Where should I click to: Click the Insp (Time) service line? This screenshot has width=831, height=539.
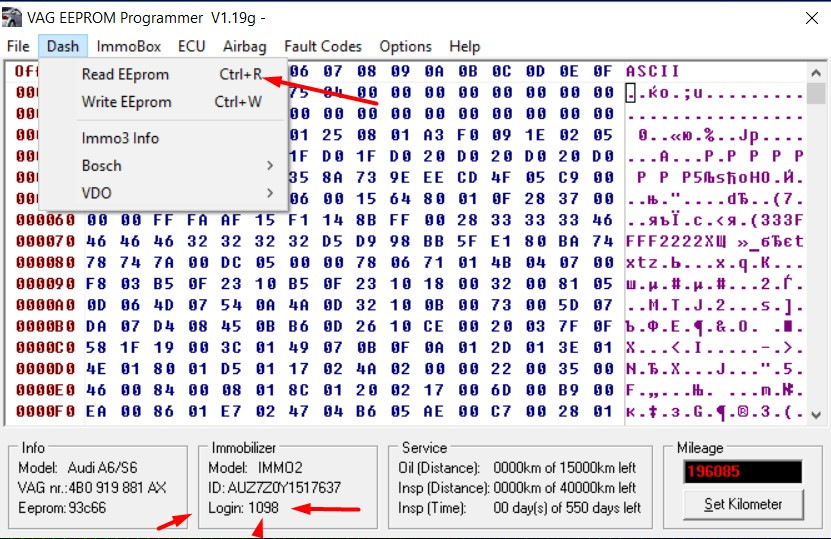[x=519, y=508]
